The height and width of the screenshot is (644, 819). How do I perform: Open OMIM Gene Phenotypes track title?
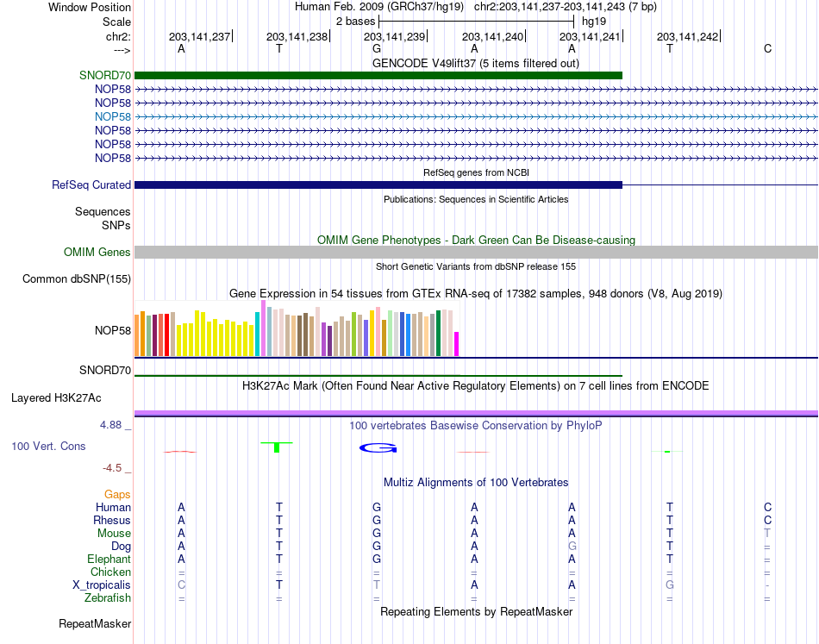pos(476,240)
